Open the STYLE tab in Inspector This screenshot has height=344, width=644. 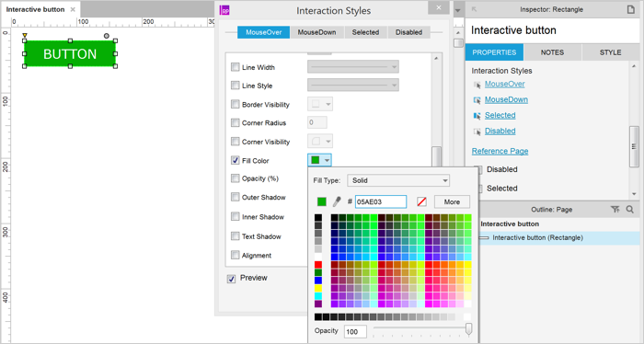[x=610, y=52]
